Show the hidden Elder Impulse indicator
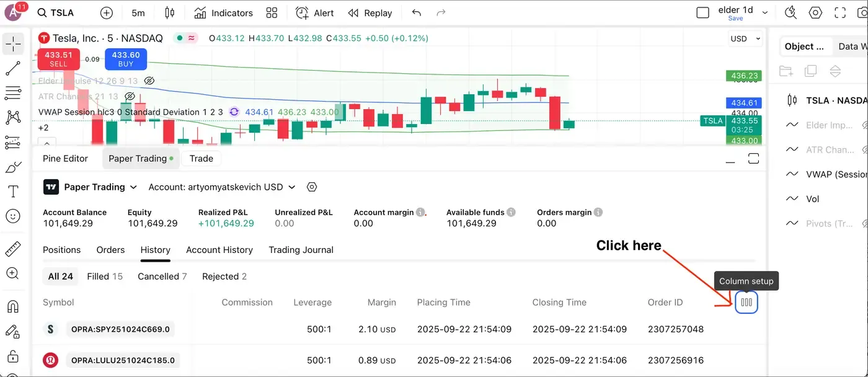 (149, 81)
